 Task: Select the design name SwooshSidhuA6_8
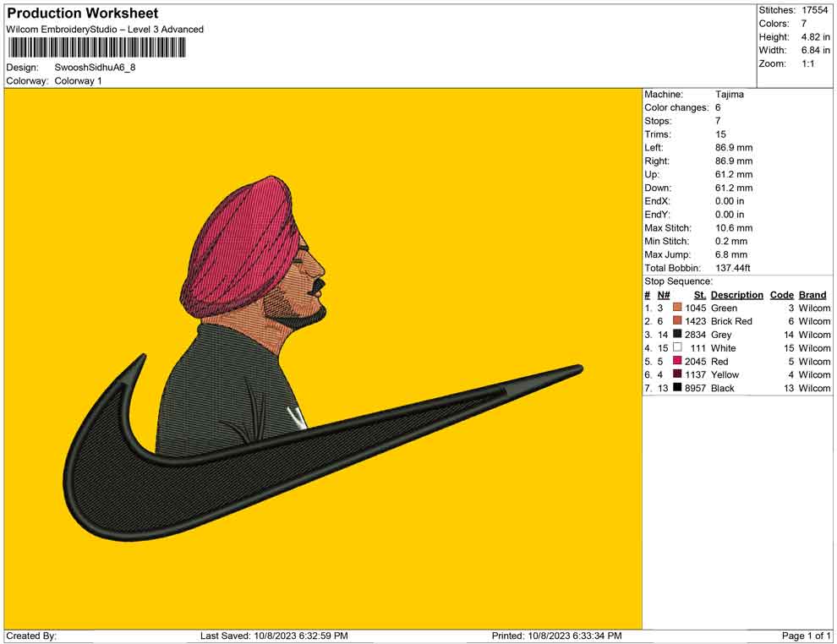(x=95, y=68)
